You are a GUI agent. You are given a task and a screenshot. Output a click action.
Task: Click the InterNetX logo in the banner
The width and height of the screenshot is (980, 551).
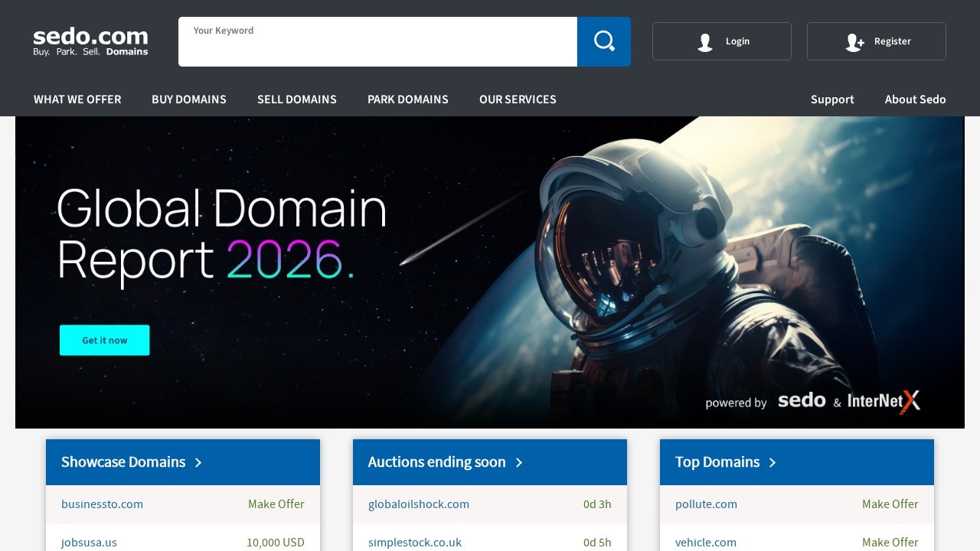[x=884, y=401]
